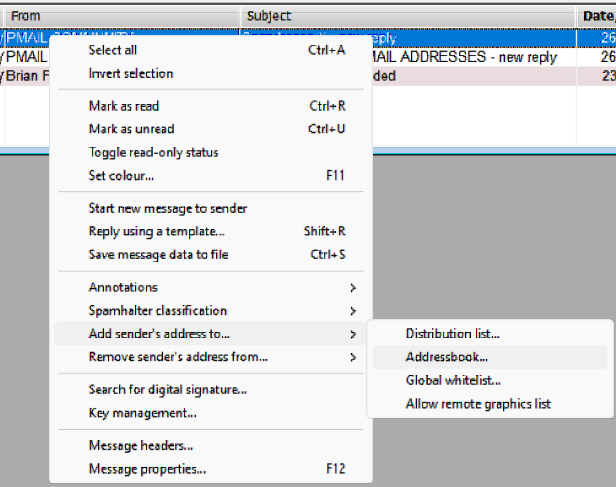Viewport: 616px width, 487px height.
Task: Open Message properties dialog
Action: click(147, 468)
